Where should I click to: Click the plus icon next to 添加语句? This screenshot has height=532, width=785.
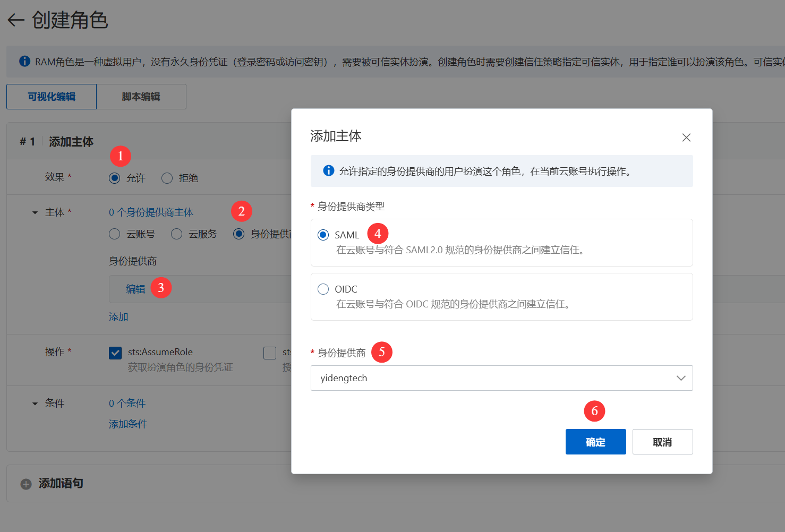26,484
